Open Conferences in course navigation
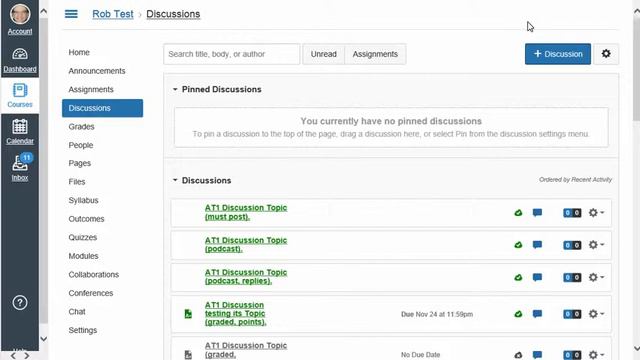This screenshot has height=360, width=640. tap(91, 293)
